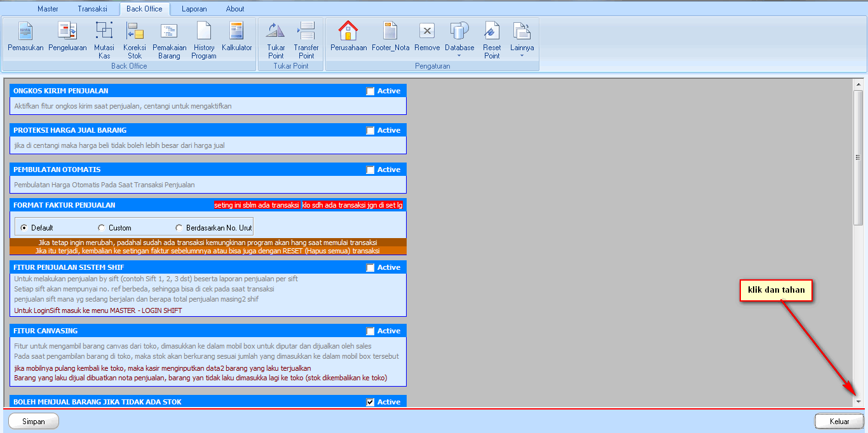
Task: Click the 'seting ini sblm ada transaksi' warning
Action: [x=257, y=206]
